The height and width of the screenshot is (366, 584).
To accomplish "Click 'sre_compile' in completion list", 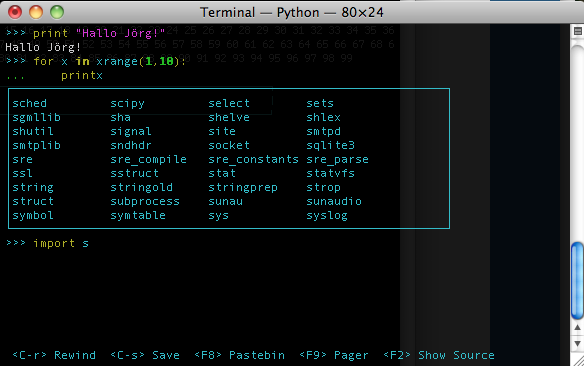I will [148, 160].
